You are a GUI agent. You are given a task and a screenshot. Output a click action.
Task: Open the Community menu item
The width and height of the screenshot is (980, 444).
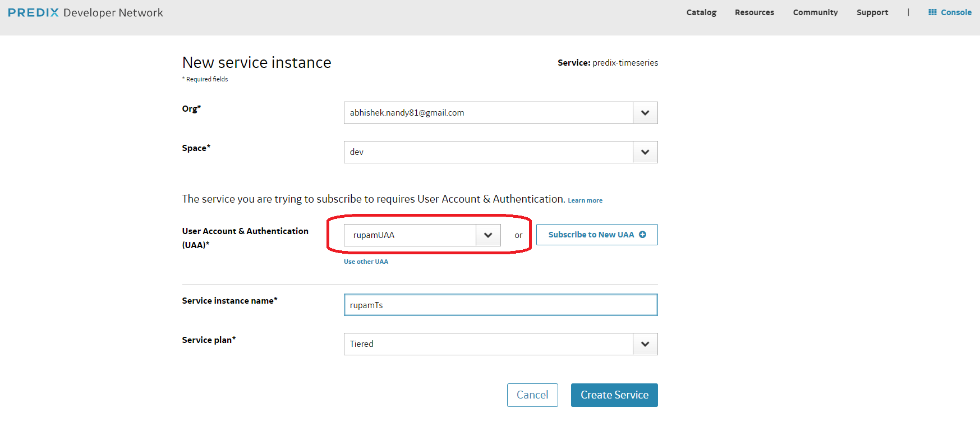click(815, 12)
